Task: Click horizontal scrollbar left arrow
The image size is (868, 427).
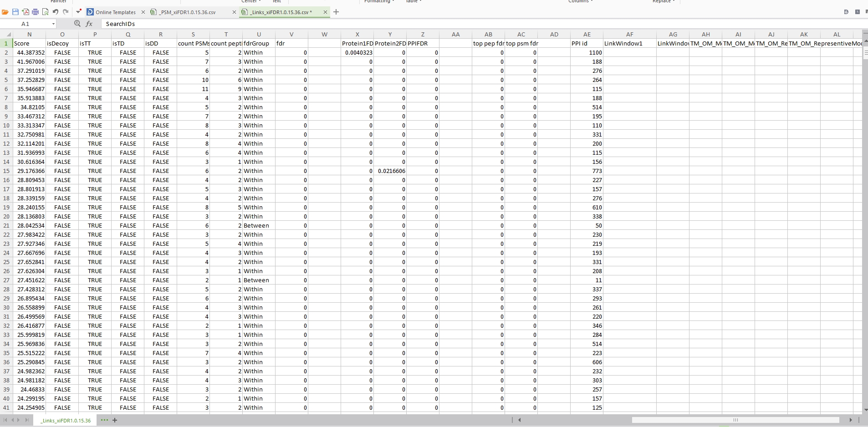Action: point(520,420)
